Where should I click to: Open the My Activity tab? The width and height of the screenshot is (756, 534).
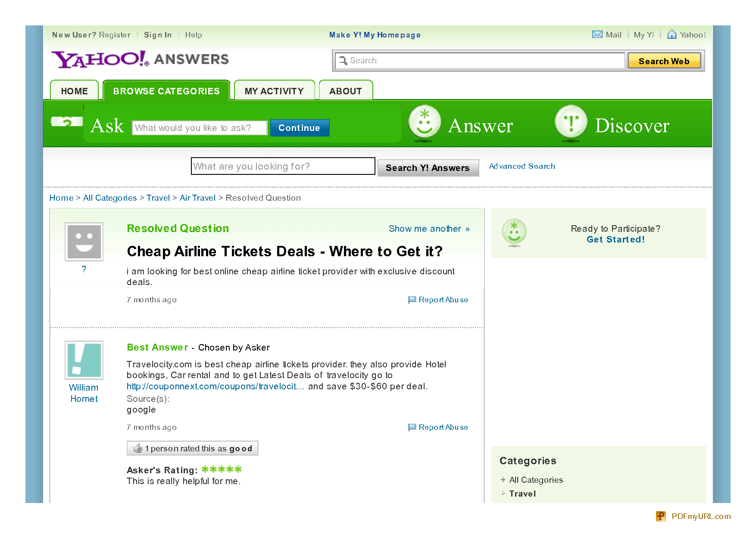(x=274, y=91)
